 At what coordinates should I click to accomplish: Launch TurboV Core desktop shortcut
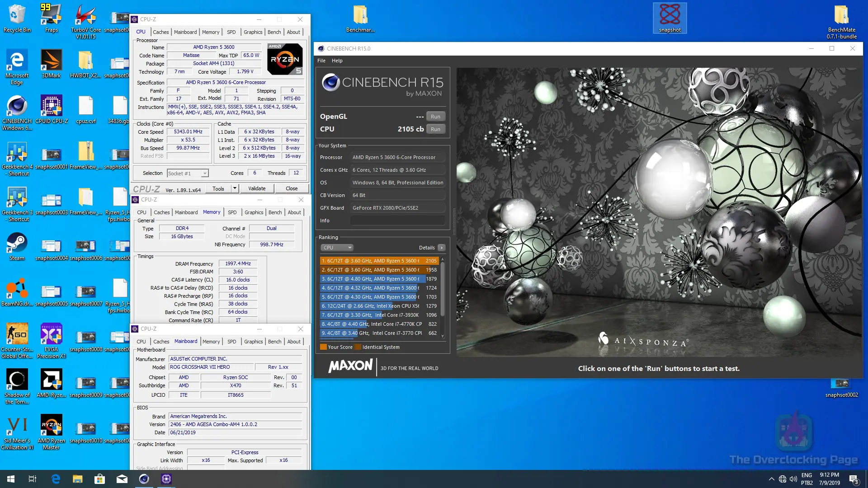point(86,22)
